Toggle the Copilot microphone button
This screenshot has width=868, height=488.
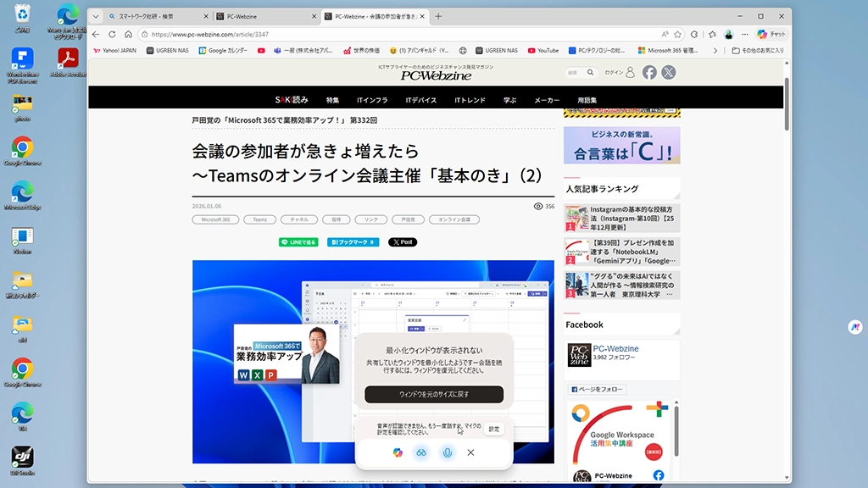coord(447,453)
